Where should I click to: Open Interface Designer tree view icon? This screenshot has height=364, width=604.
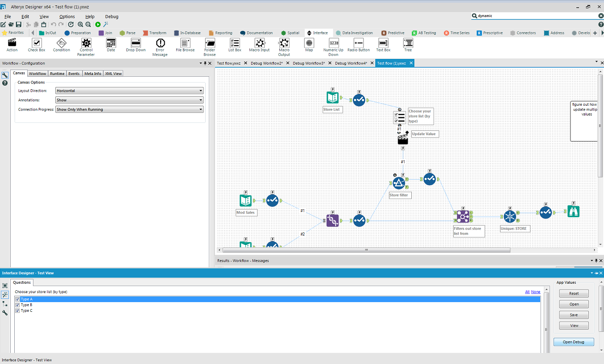coord(5,304)
